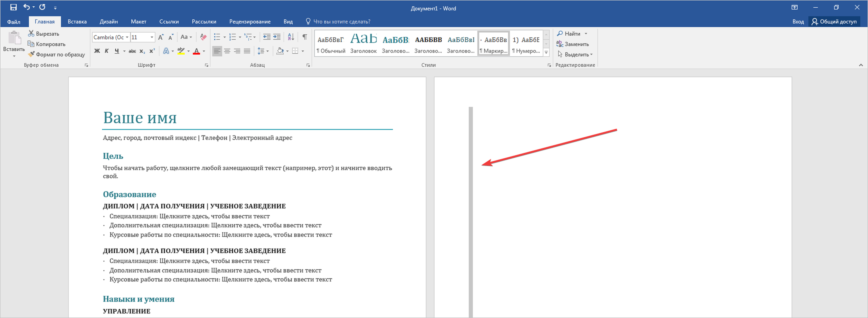This screenshot has height=318, width=868.
Task: Click the Cut (Вырезать) scissors
Action: pos(31,33)
